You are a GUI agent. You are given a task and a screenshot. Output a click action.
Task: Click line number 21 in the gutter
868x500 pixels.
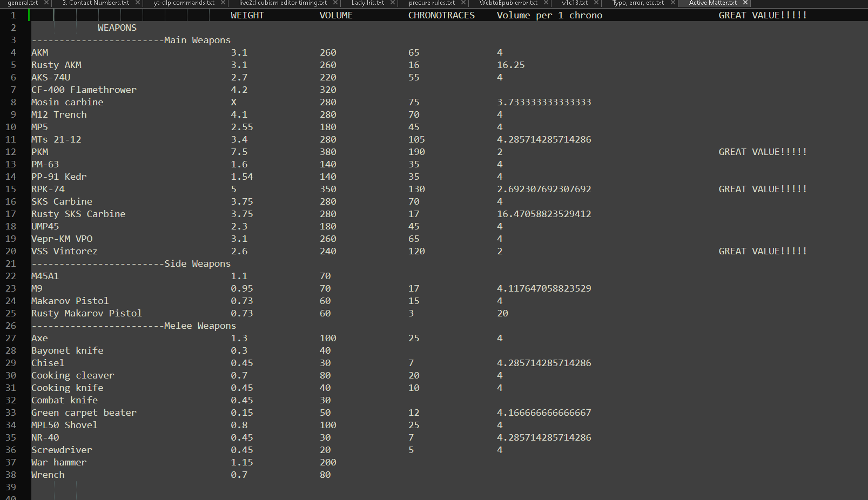click(11, 263)
